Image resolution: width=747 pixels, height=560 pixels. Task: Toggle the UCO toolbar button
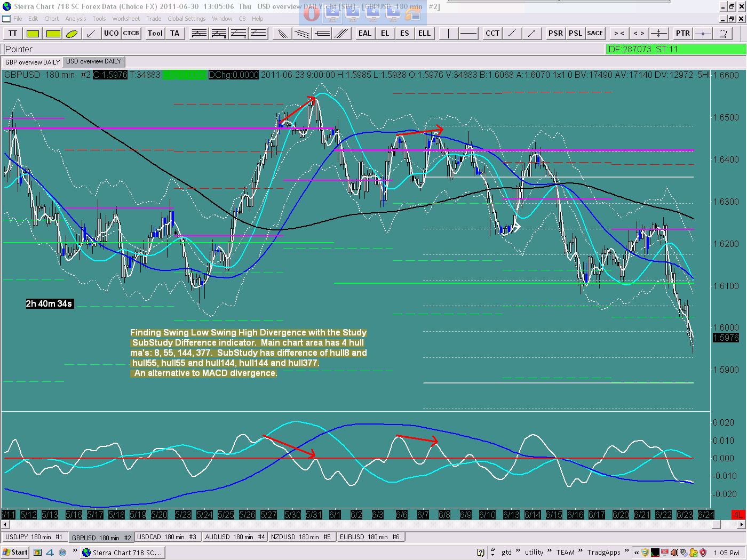coord(111,34)
